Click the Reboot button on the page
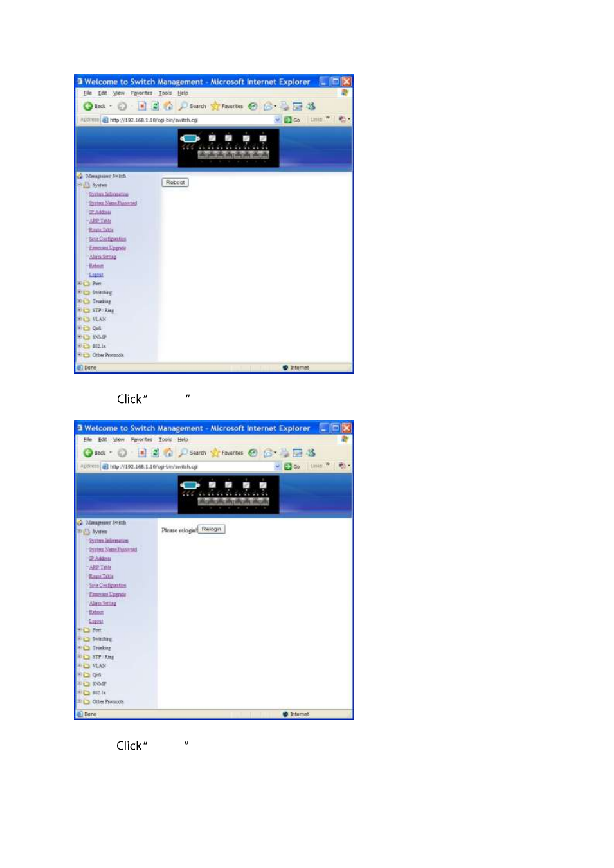Screen dimensions: 614x868 coord(175,183)
